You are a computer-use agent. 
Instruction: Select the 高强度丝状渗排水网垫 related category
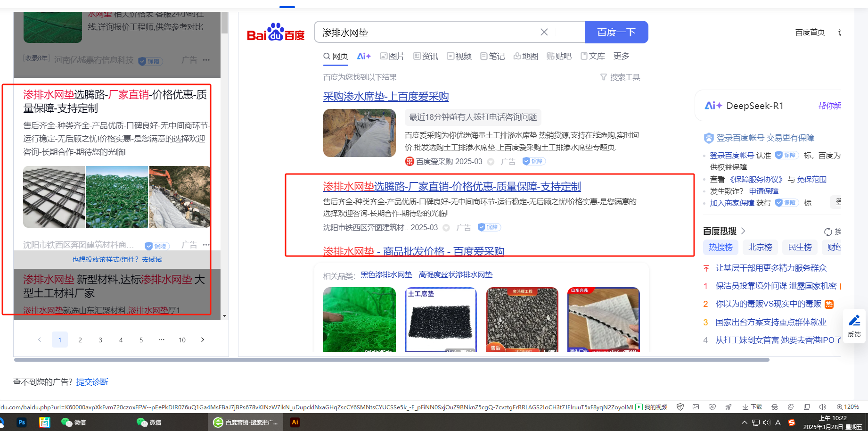click(456, 274)
